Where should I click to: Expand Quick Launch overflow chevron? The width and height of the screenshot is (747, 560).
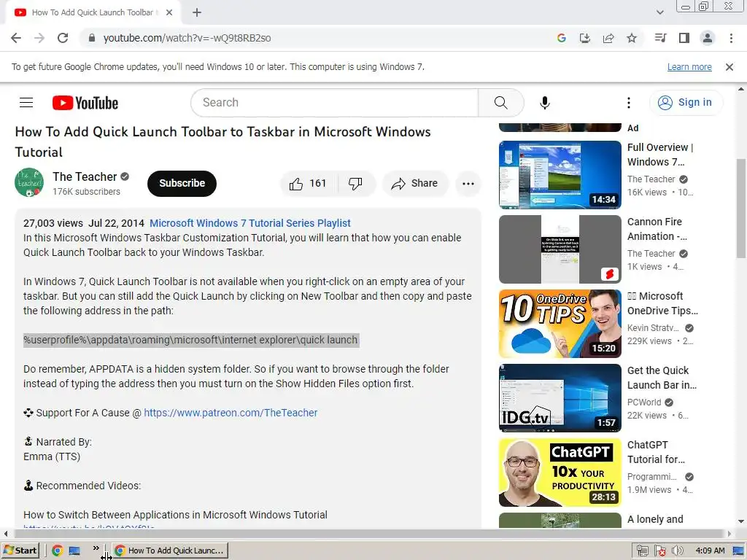96,548
